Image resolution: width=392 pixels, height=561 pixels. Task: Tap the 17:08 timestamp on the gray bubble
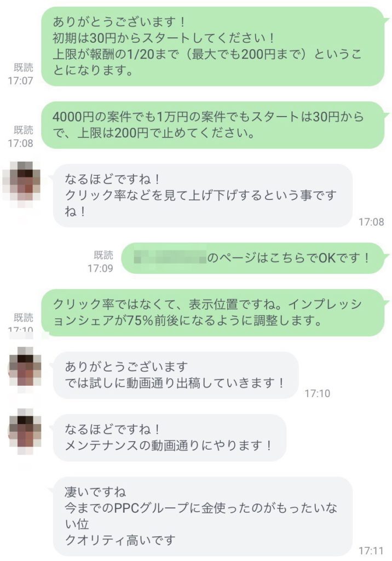click(x=371, y=222)
